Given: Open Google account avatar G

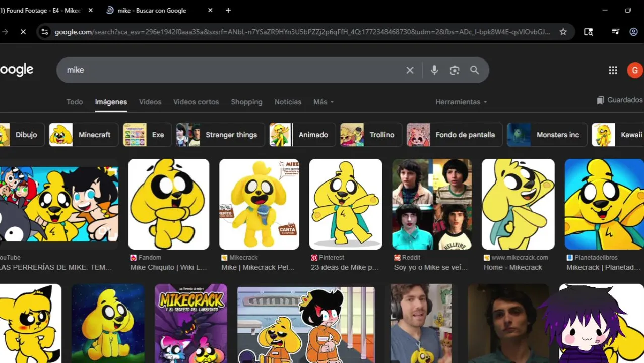Looking at the screenshot, I should 634,70.
